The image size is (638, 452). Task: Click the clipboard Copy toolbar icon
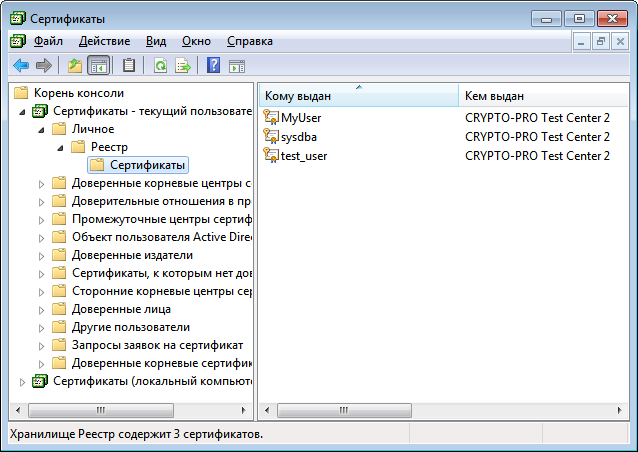point(129,65)
